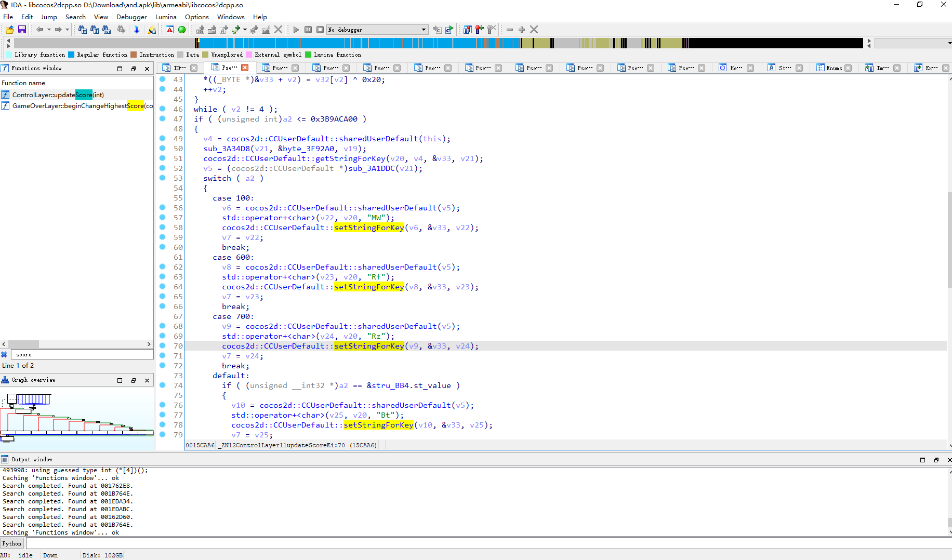
Task: Click the Lumina function green legend swatch
Action: [x=308, y=55]
